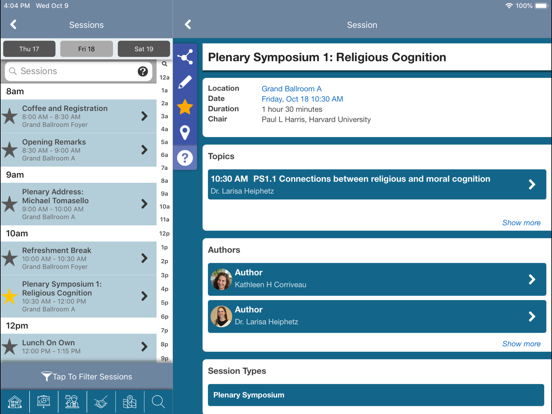Open the handshake icon in the bottom bar

(101, 402)
